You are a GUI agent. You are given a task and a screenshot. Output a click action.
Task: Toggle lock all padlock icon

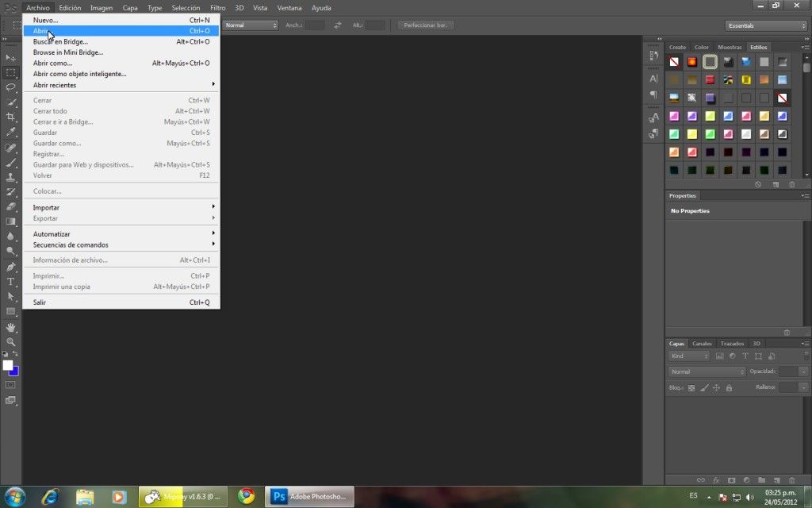[730, 387]
